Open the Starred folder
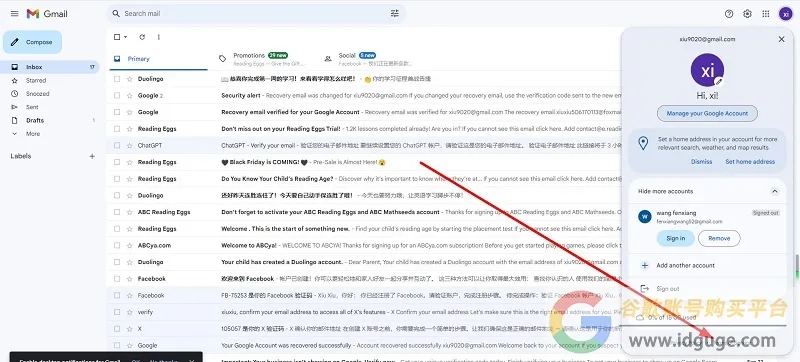 (49, 81)
